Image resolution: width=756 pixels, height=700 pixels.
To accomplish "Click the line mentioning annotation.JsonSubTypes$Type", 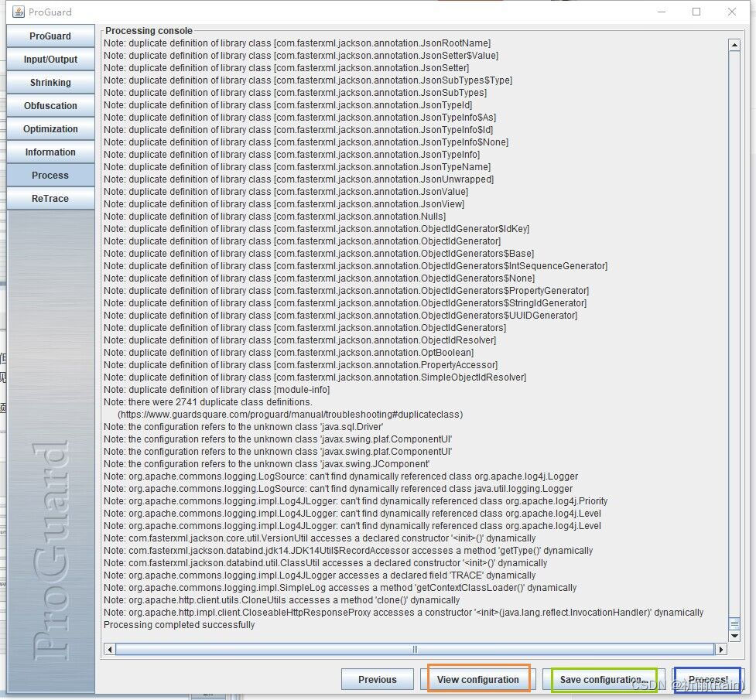I will (308, 80).
